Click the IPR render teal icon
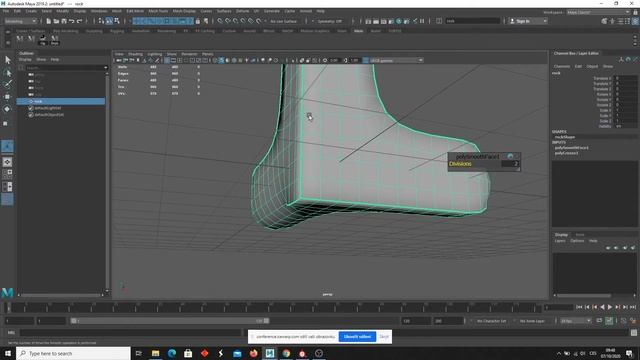Image resolution: width=640 pixels, height=360 pixels. pos(399,21)
